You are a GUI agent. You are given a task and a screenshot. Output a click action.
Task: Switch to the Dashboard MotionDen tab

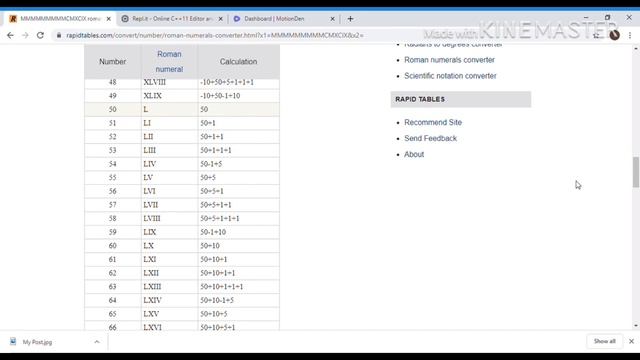283,19
